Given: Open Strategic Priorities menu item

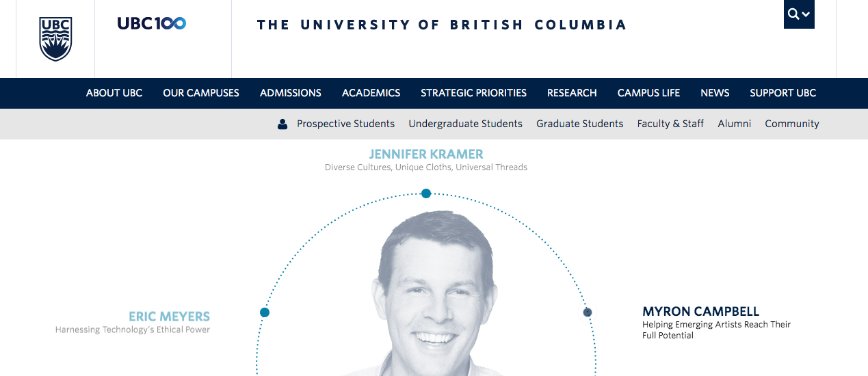Looking at the screenshot, I should (x=473, y=93).
